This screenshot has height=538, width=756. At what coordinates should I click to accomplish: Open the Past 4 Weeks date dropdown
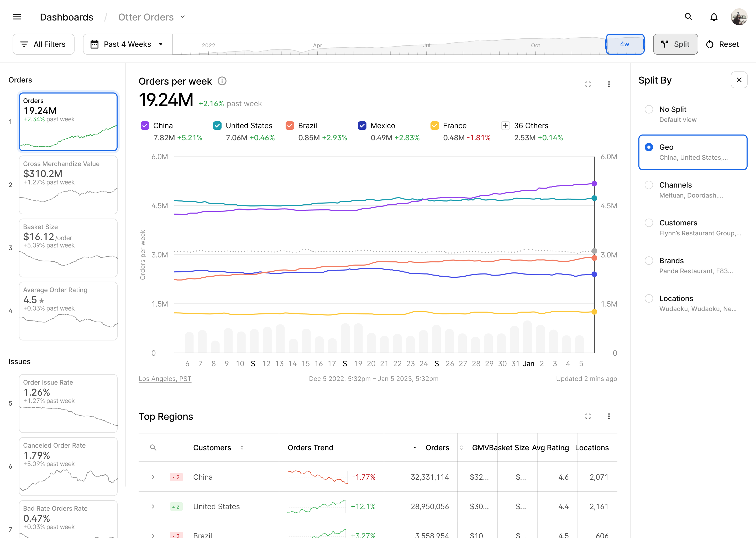(127, 44)
